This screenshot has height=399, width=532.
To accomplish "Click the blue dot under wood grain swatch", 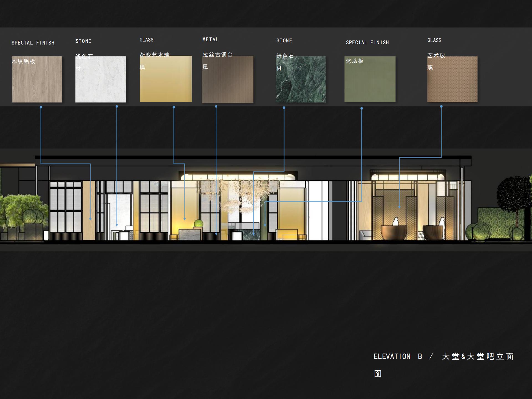I will pyautogui.click(x=41, y=107).
